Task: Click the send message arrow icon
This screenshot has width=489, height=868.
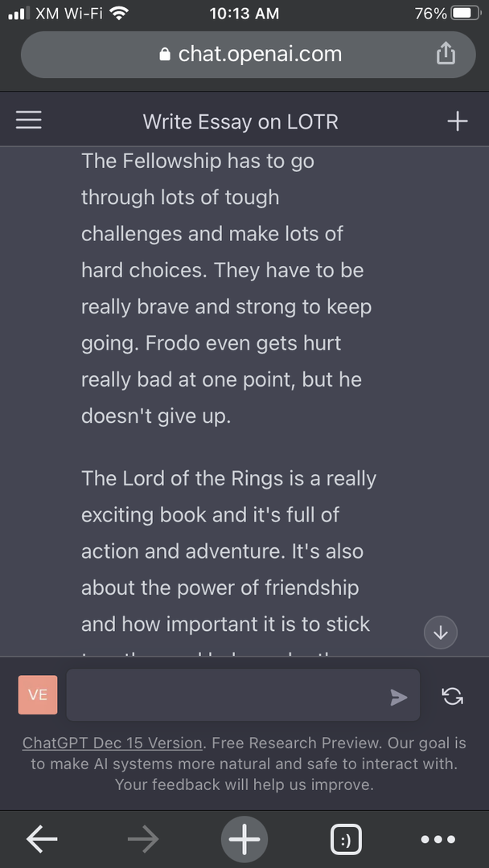Action: [x=398, y=697]
